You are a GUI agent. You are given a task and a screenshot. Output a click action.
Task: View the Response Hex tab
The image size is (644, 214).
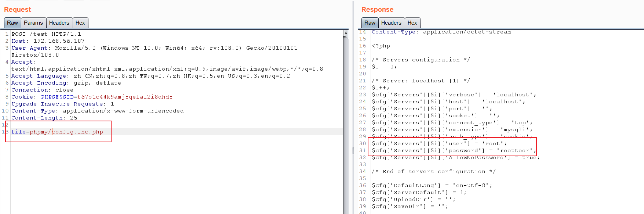412,23
